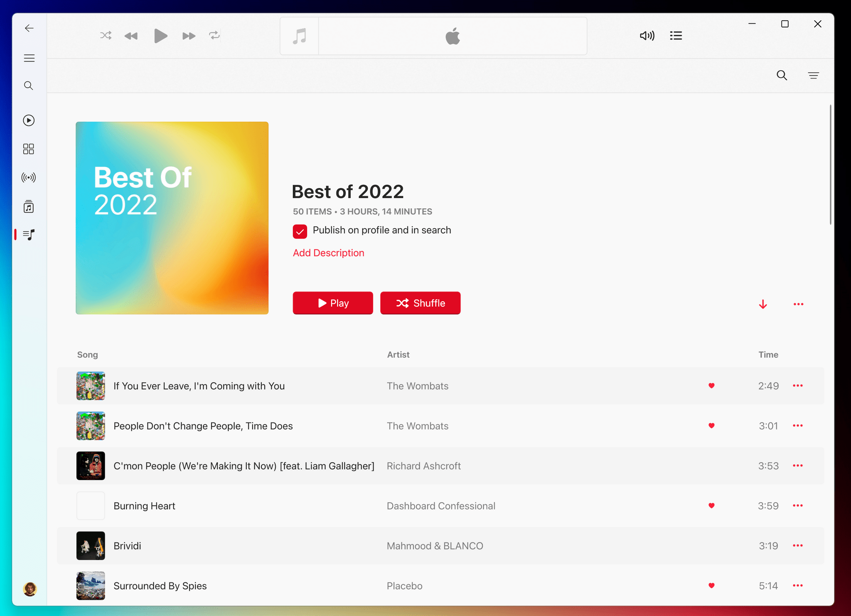The width and height of the screenshot is (851, 616).
Task: Click the grid/browse icon in sidebar
Action: [29, 149]
